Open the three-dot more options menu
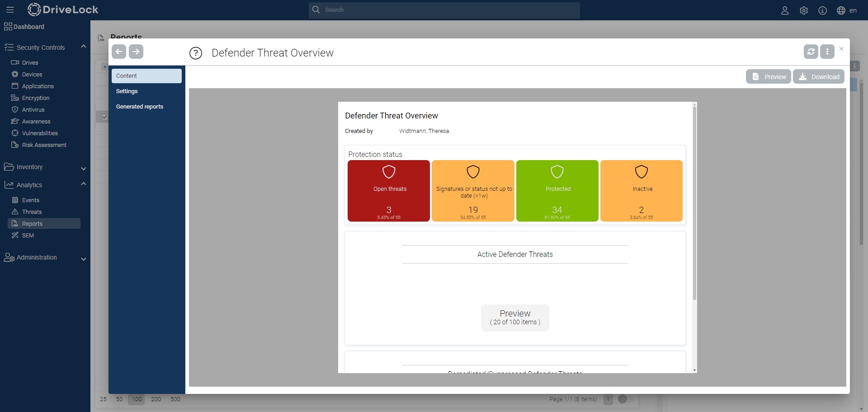 [x=827, y=52]
